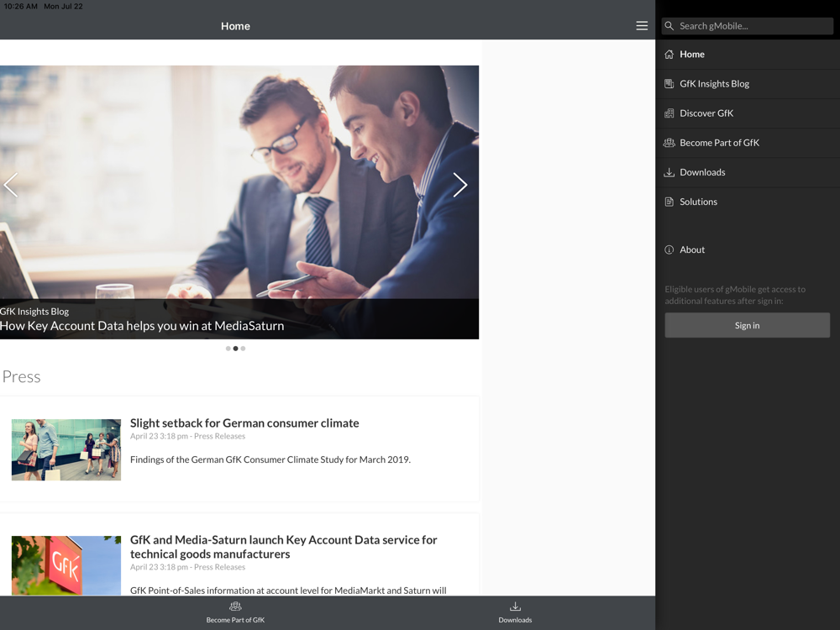Open 'GfK and Media-Saturn launch Key Account Data' article
This screenshot has height=630, width=840.
(x=284, y=547)
